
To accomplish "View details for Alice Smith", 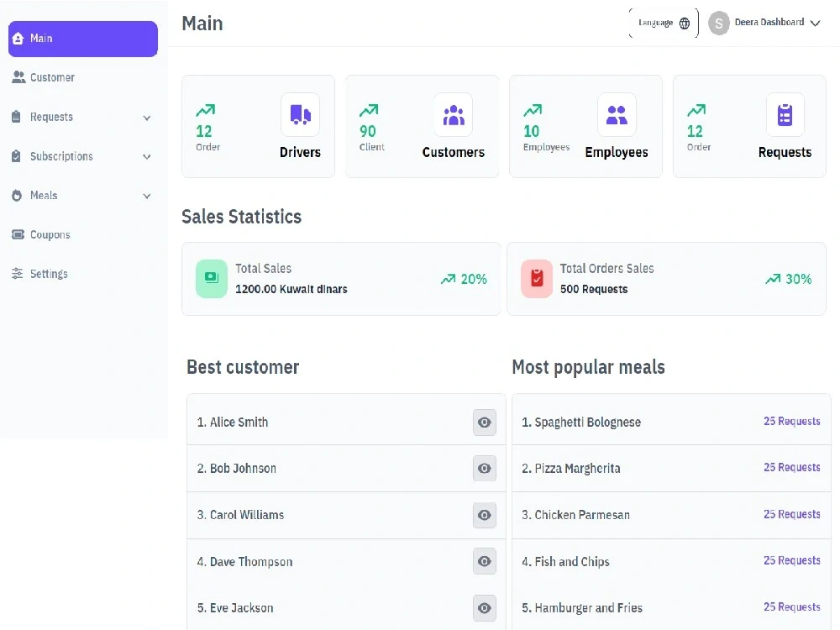I will 484,422.
